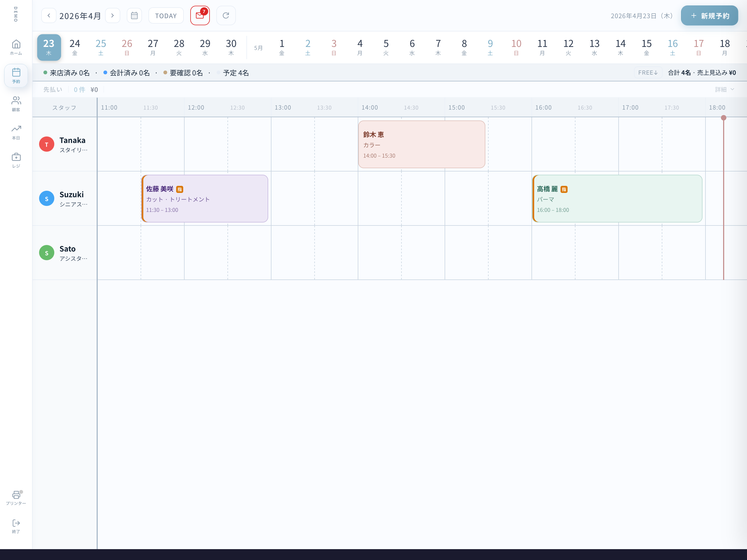Go to next month with right chevron
The height and width of the screenshot is (560, 747).
click(112, 15)
